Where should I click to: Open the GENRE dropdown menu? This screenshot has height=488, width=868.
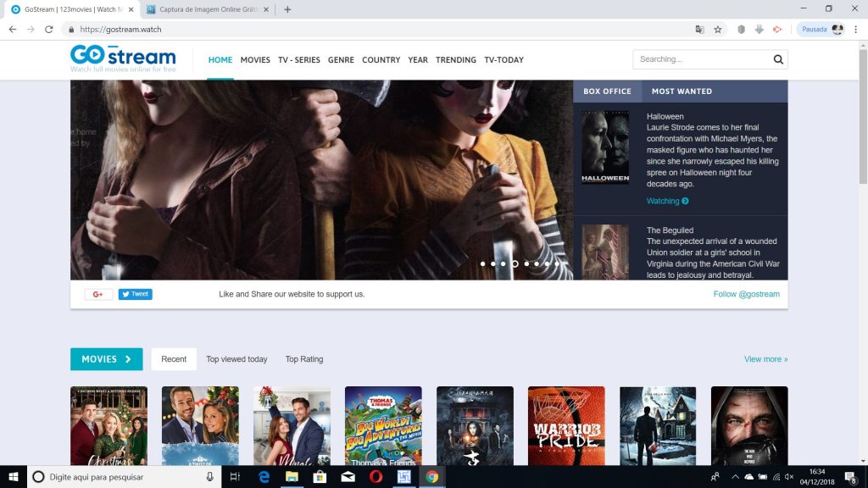(x=341, y=59)
